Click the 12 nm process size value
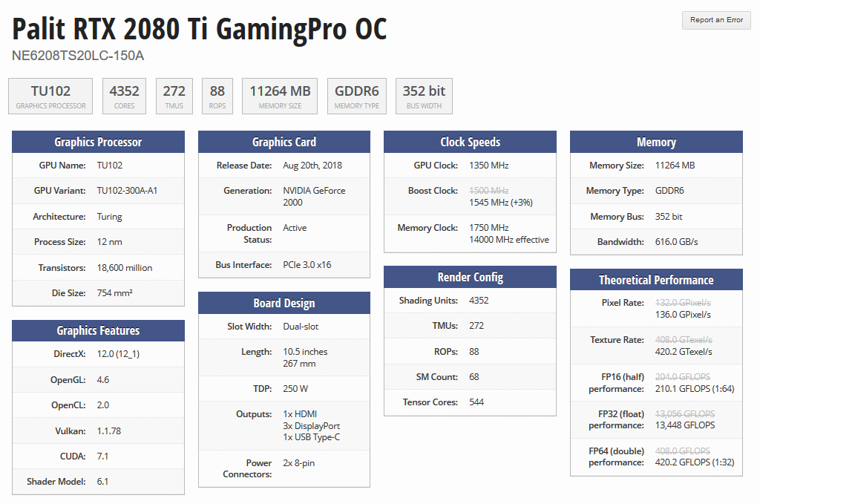This screenshot has width=855, height=504. coord(110,242)
